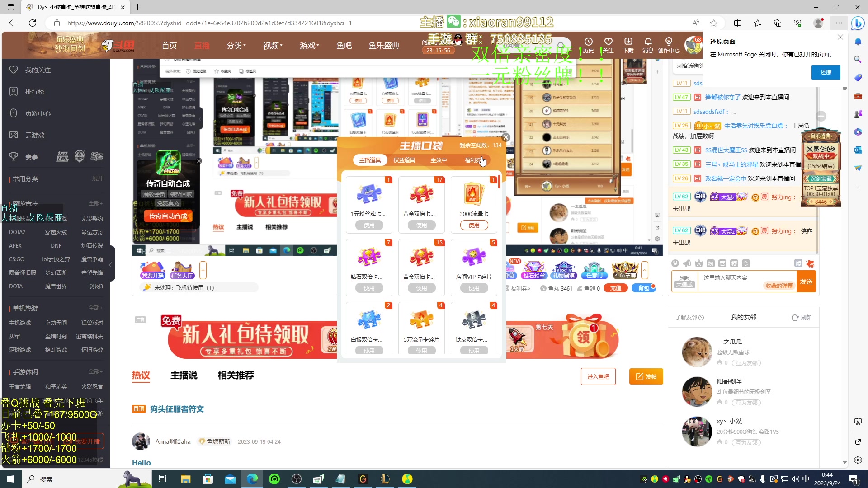Click the 令 command icon in chat toolbar
Image resolution: width=868 pixels, height=488 pixels.
point(746,263)
